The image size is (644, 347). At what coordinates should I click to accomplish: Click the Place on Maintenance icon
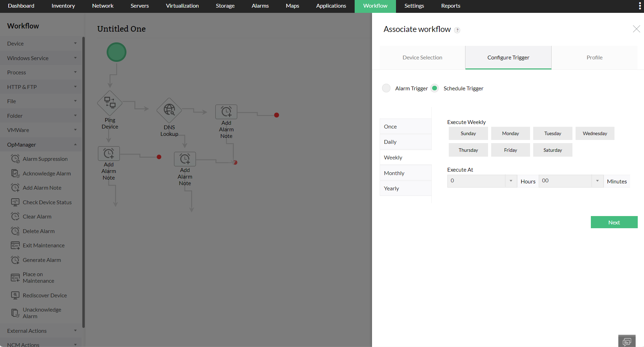pyautogui.click(x=15, y=278)
